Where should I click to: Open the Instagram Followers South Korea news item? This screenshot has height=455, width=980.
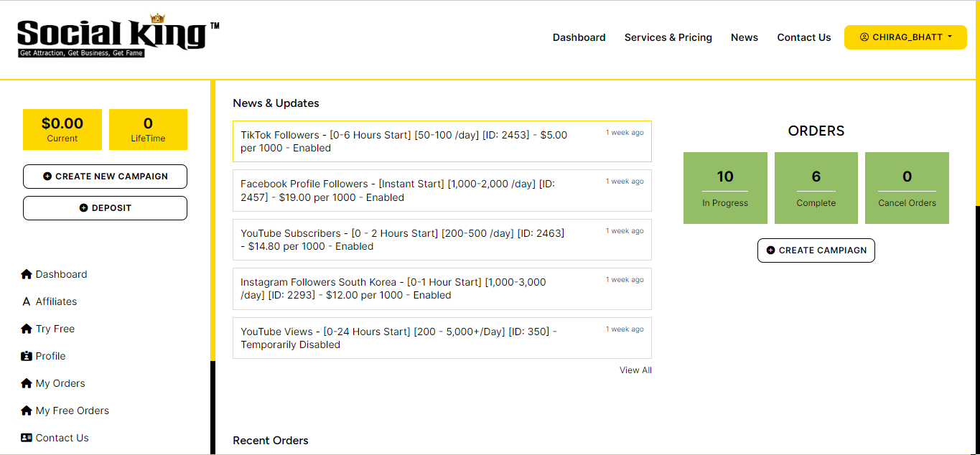coord(442,289)
